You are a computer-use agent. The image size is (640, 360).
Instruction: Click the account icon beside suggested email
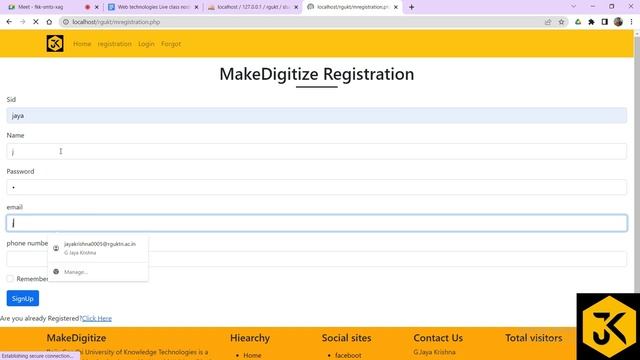click(56, 248)
